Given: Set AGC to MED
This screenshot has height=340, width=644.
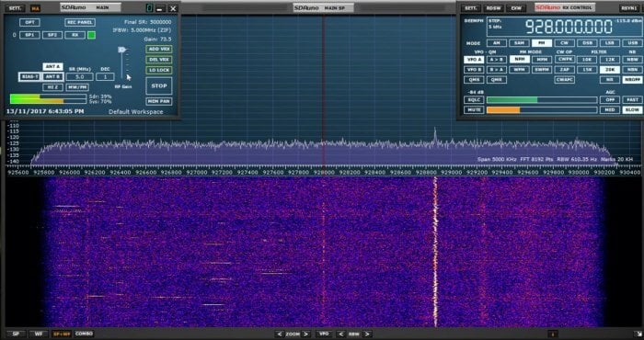Looking at the screenshot, I should point(609,110).
